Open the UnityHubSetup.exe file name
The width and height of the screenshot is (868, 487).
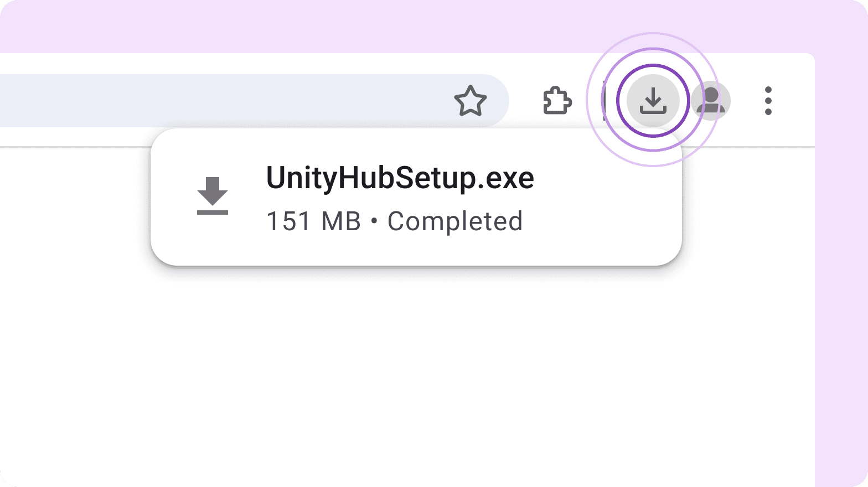point(400,178)
